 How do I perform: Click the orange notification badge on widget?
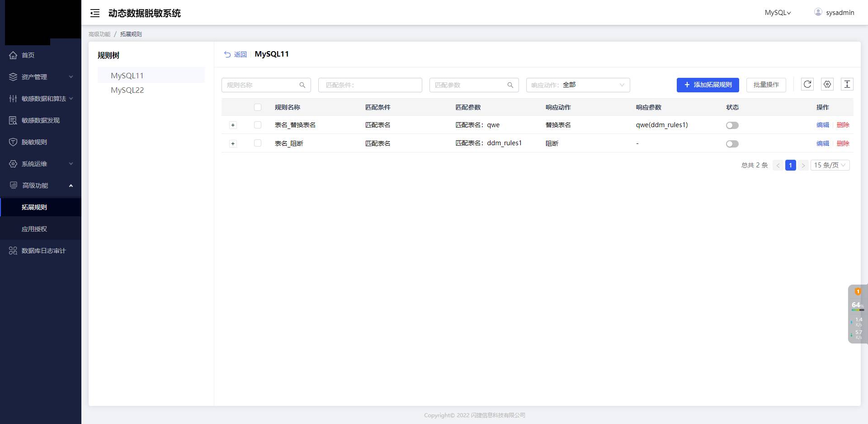tap(858, 291)
